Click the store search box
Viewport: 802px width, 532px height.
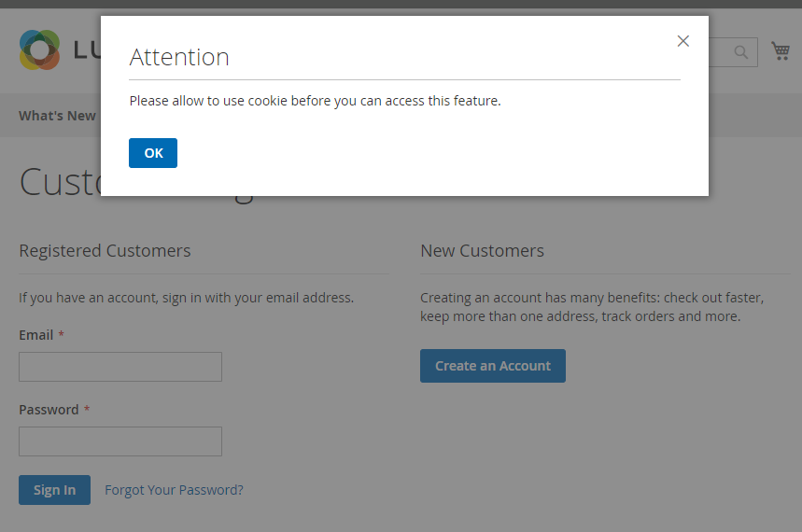[x=719, y=52]
